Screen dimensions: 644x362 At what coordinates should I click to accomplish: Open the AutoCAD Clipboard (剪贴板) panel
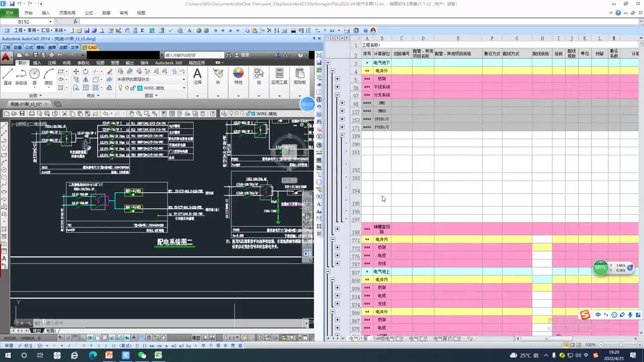pos(300,76)
